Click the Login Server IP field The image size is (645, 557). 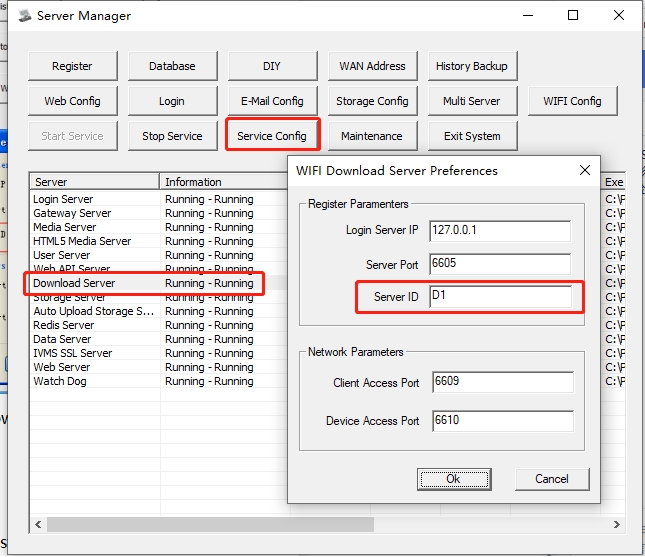(500, 230)
